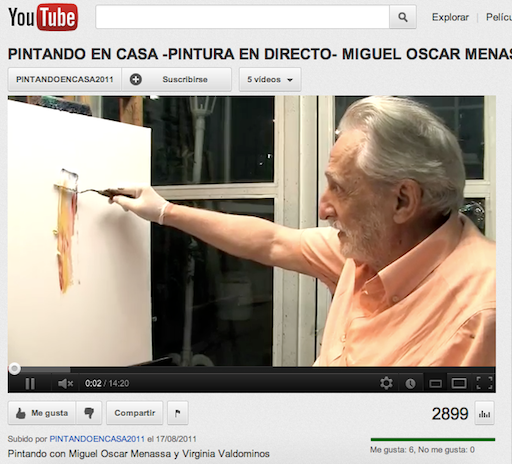
Task: Show video statistics chart
Action: [x=484, y=413]
